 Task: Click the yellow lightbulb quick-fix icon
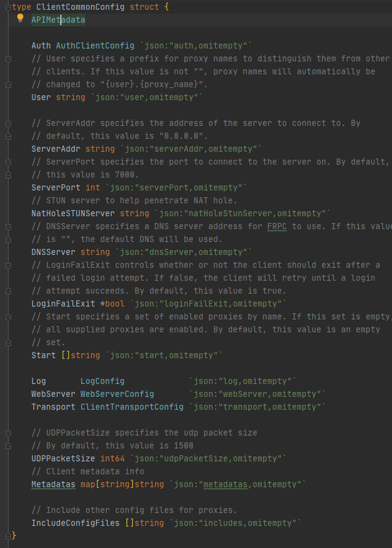20,18
